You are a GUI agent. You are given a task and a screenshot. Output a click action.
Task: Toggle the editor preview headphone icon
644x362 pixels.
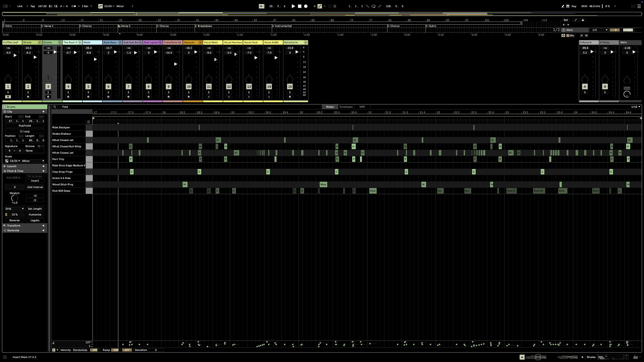pyautogui.click(x=89, y=122)
